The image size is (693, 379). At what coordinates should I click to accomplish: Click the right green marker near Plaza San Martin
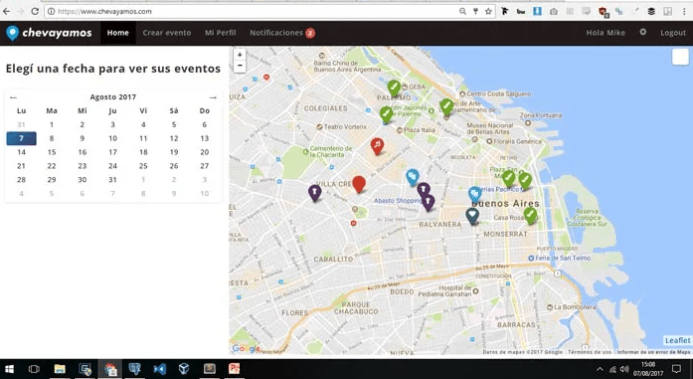[x=525, y=180]
